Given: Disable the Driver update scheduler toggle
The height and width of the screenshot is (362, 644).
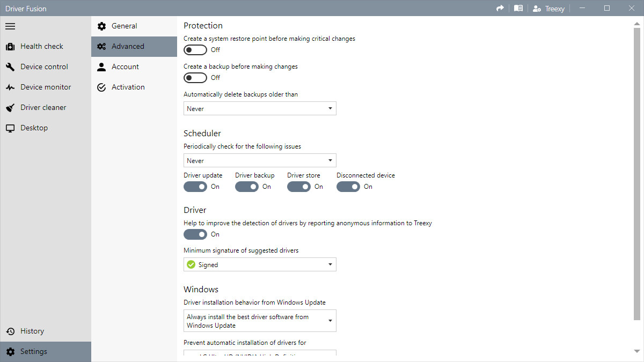Looking at the screenshot, I should (195, 187).
